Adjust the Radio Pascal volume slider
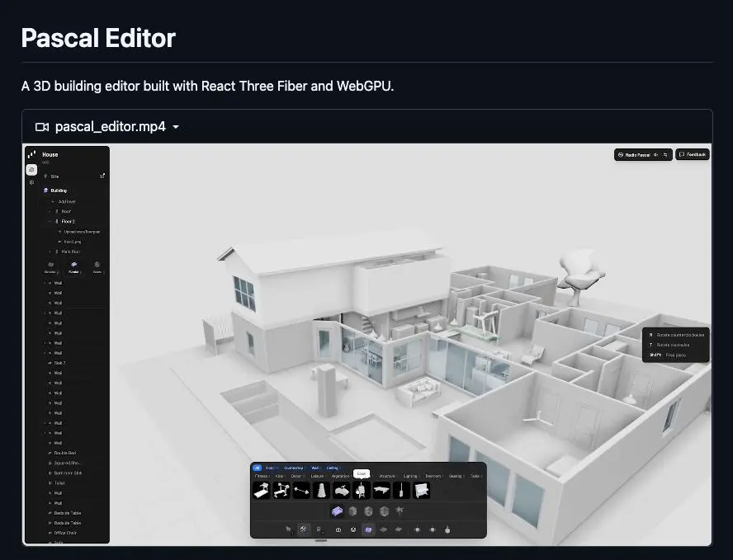The image size is (733, 560). tap(656, 154)
